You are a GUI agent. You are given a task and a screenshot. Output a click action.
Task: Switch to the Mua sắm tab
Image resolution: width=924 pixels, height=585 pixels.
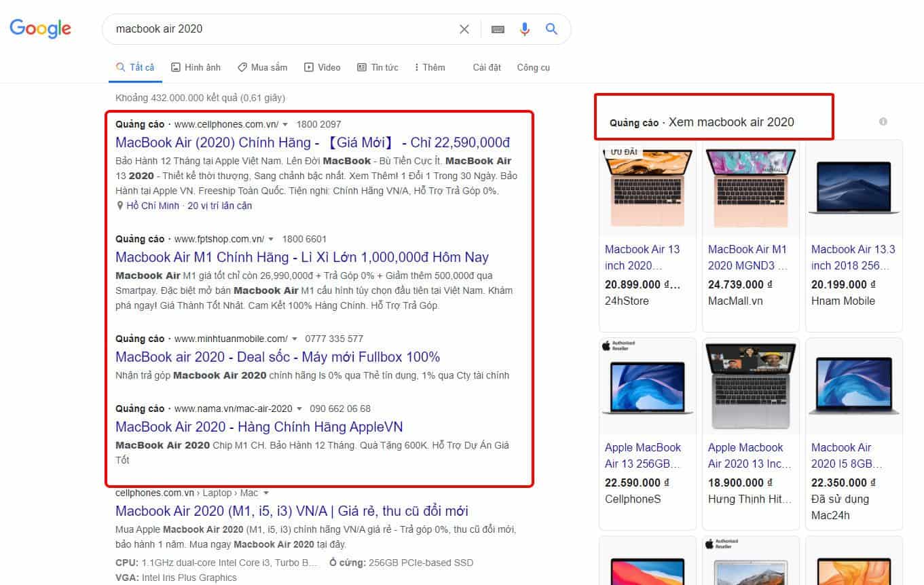coord(262,67)
